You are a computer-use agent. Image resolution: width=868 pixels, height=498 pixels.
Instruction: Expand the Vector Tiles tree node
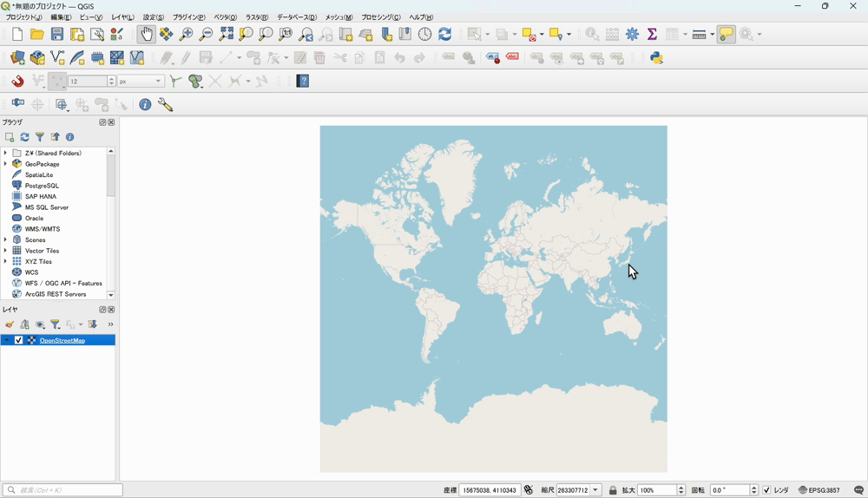tap(5, 251)
